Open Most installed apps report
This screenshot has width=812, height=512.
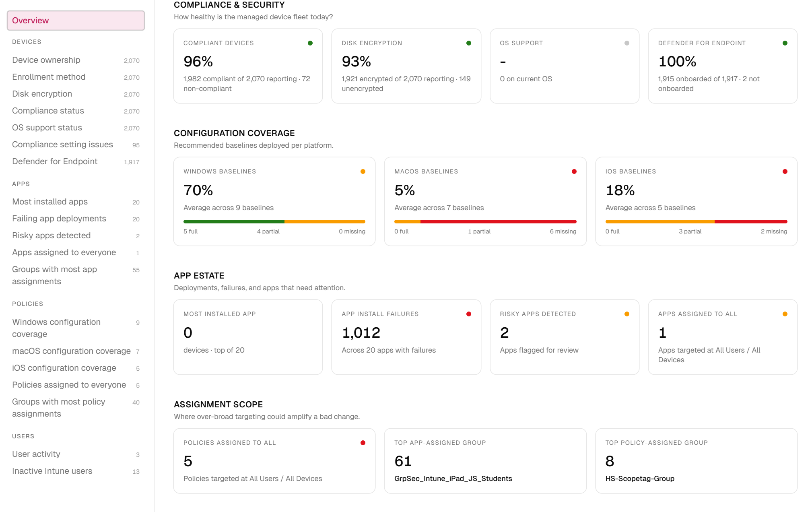(76, 202)
